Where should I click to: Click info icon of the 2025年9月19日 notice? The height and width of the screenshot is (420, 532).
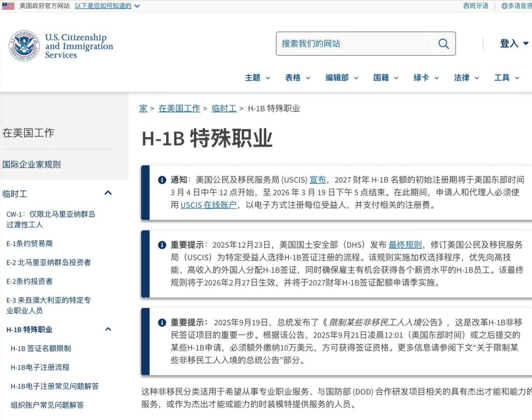pos(162,322)
